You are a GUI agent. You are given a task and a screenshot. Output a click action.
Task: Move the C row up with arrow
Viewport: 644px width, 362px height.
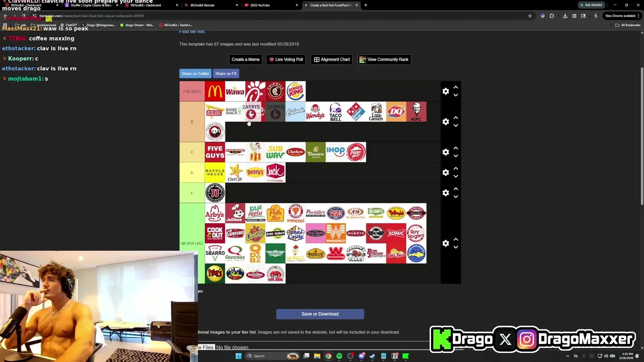pos(456,148)
